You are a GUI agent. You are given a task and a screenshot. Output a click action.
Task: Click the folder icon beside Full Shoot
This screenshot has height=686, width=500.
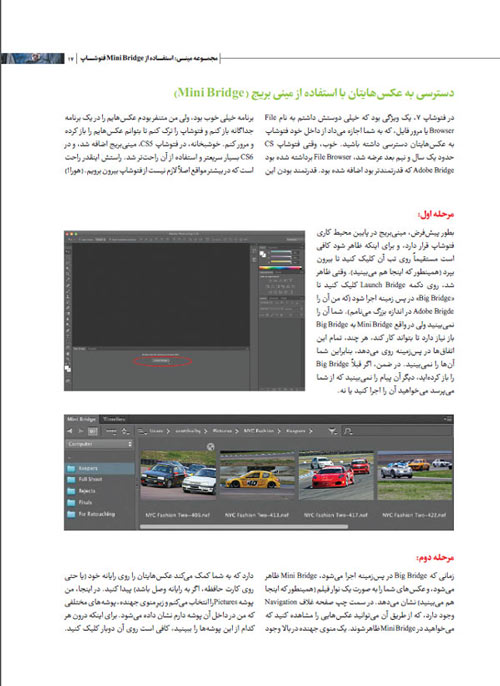click(x=71, y=480)
